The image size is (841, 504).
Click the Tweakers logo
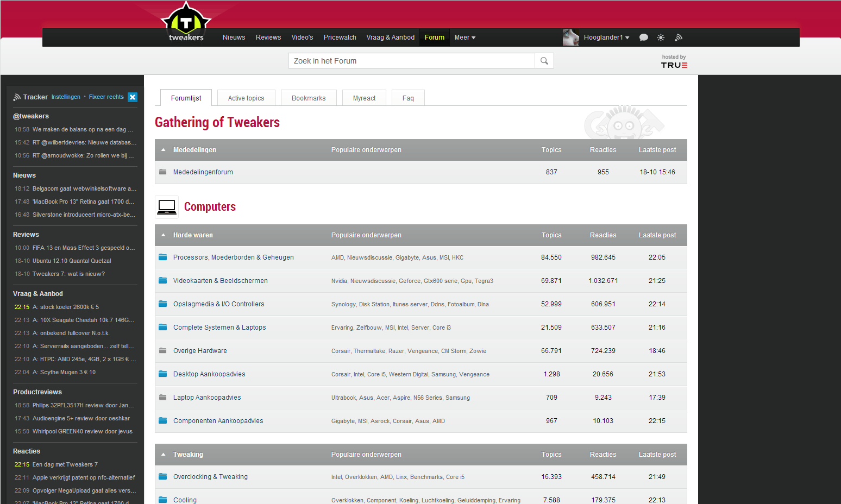click(186, 22)
